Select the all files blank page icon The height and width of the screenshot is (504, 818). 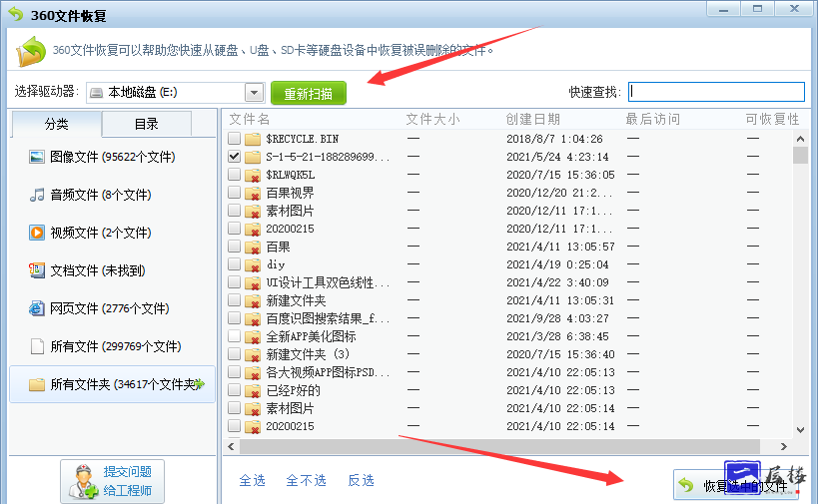click(x=37, y=346)
